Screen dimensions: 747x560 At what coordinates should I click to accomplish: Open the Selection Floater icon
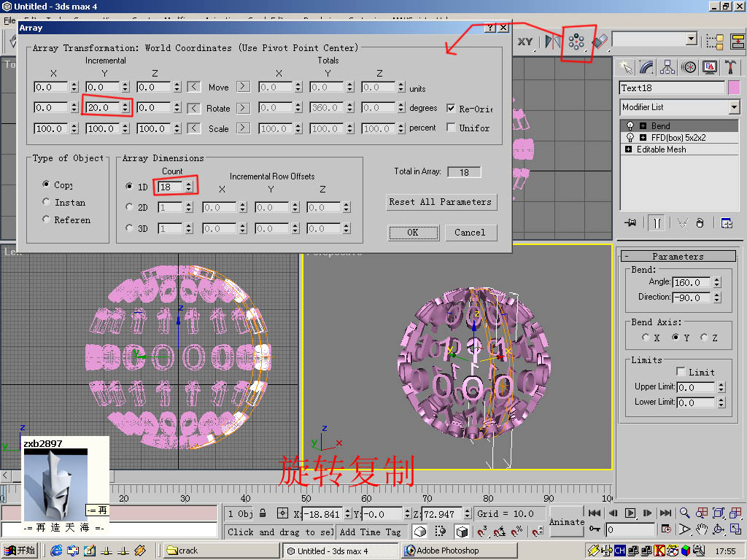715,42
